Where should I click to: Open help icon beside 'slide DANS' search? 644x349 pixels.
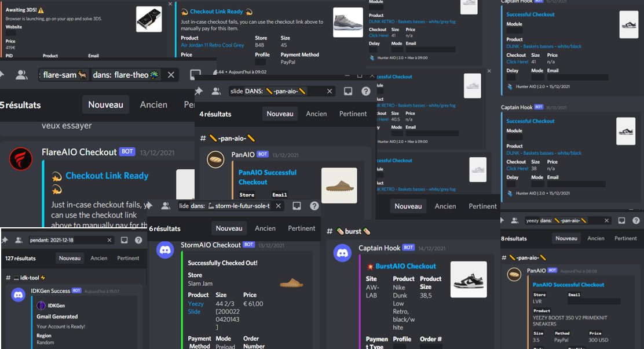pyautogui.click(x=366, y=91)
